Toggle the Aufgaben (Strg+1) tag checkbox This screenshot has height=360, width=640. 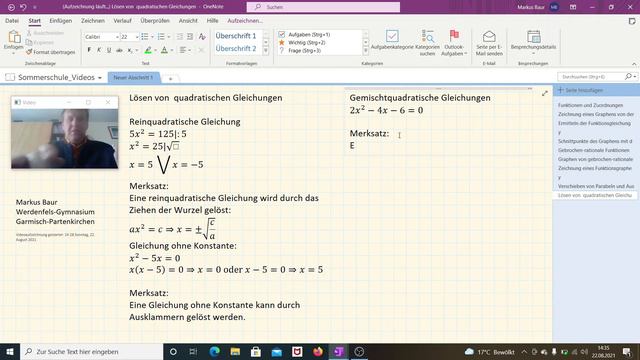[282, 35]
